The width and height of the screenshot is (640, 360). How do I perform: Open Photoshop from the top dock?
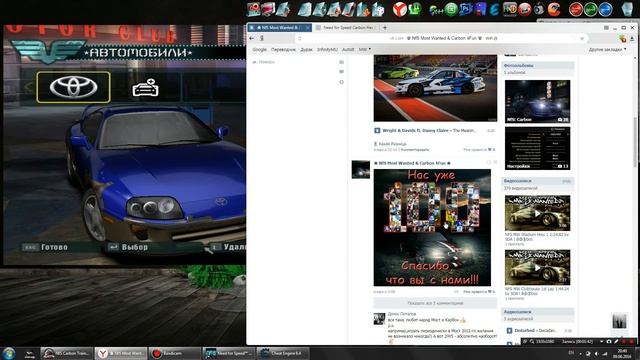[466, 9]
